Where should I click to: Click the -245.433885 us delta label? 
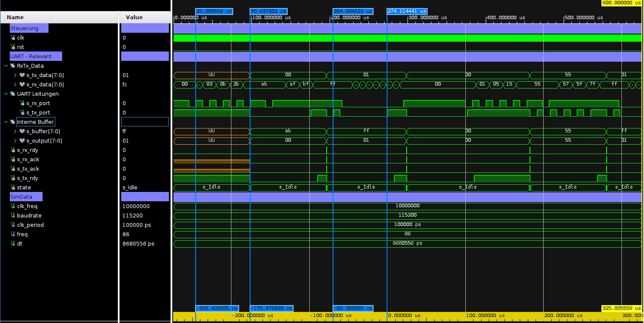tap(217, 308)
